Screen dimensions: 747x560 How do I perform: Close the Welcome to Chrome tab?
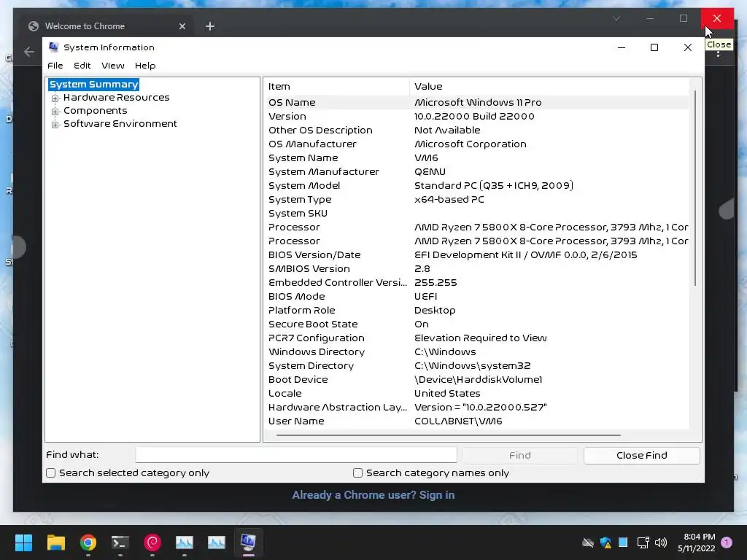182,26
